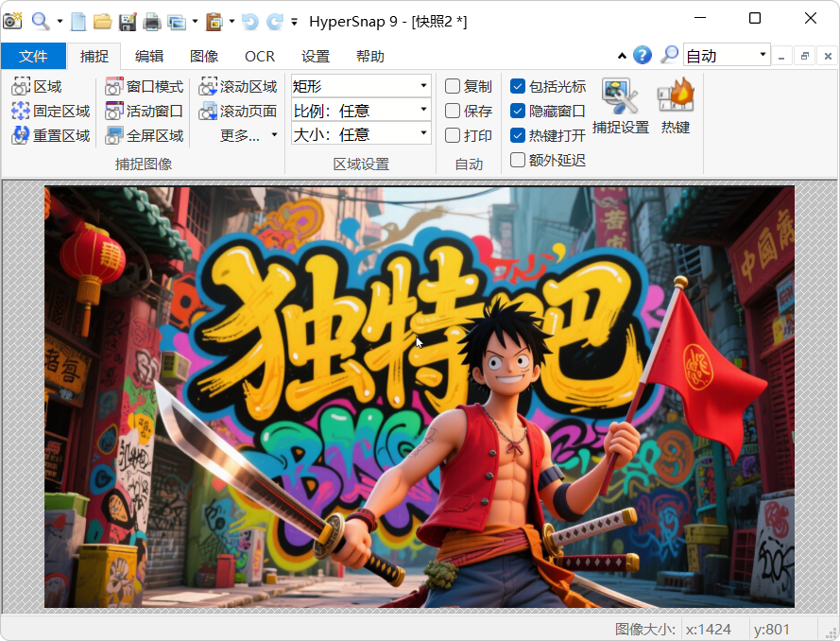Click the undo arrow icon
Viewport: 840px width, 641px height.
249,21
